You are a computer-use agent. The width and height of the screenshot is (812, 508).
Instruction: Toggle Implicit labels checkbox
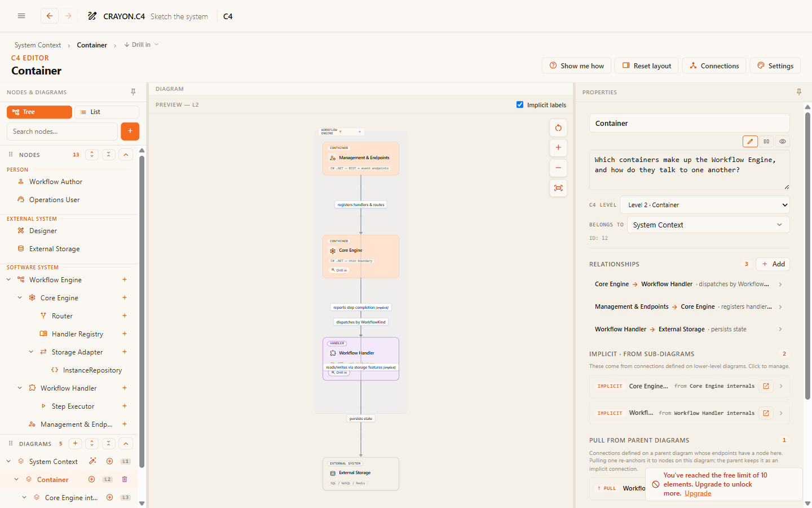pyautogui.click(x=520, y=104)
